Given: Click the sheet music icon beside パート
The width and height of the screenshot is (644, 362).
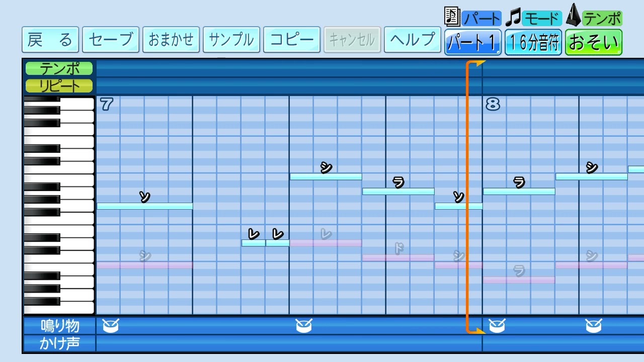Looking at the screenshot, I should (x=452, y=17).
